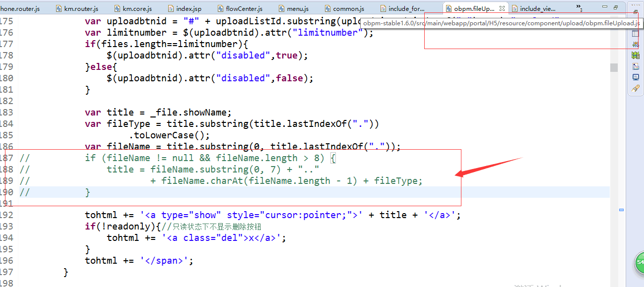The image size is (644, 287).
Task: Place cursor on 'var title = _file.showName;'
Action: 158,113
